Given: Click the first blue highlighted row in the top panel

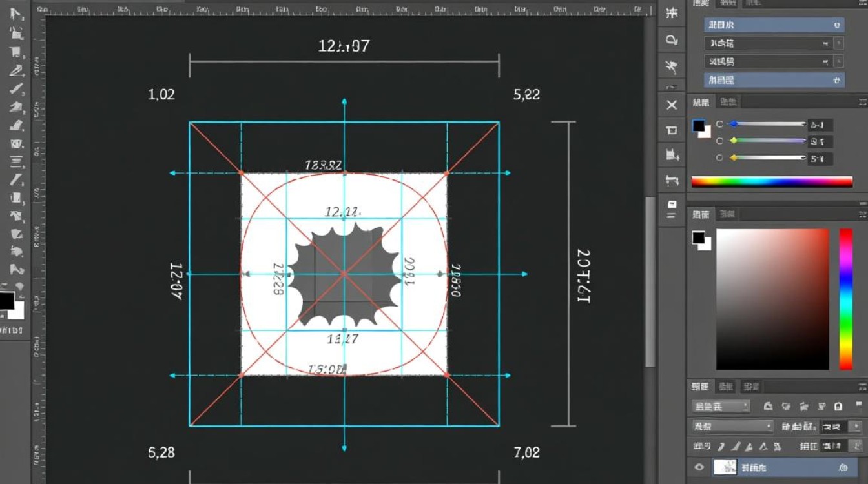Looking at the screenshot, I should (774, 25).
